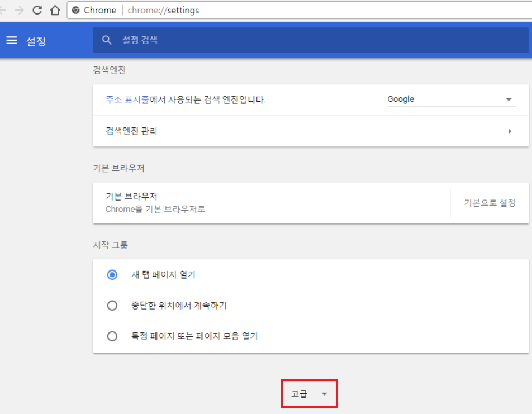This screenshot has width=532, height=414.
Task: Open the settings hamburger menu
Action: 12,40
